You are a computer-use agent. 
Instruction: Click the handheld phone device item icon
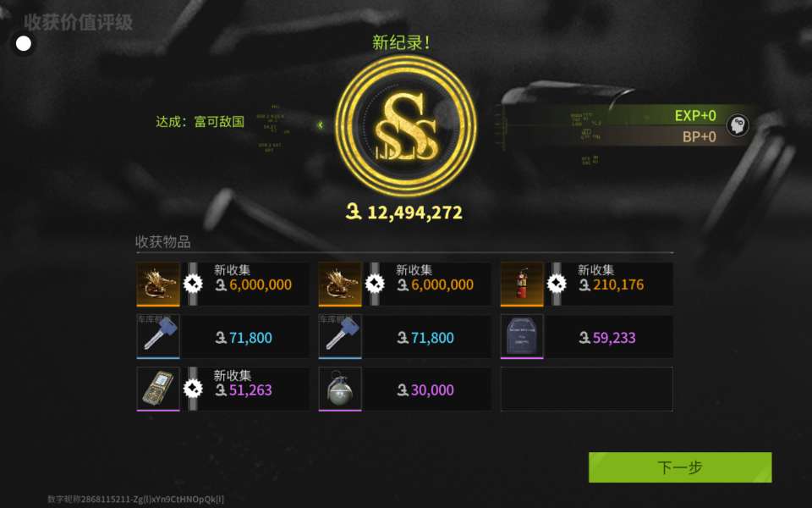(x=158, y=389)
